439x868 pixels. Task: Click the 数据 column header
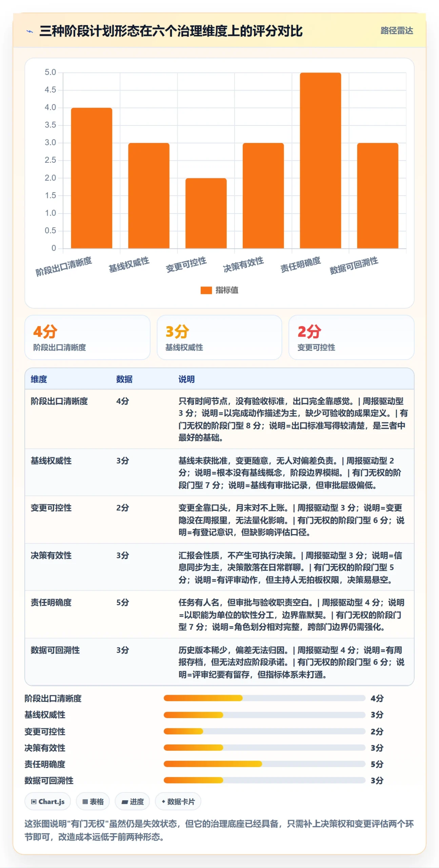[x=124, y=379]
